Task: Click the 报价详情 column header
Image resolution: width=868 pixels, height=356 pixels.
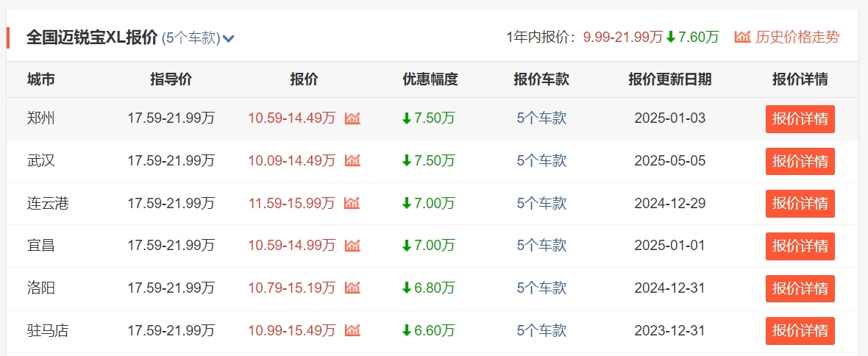Action: 800,79
